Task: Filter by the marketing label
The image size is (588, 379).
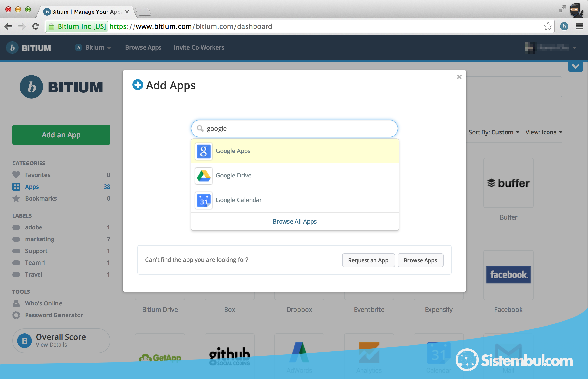Action: (x=61, y=239)
